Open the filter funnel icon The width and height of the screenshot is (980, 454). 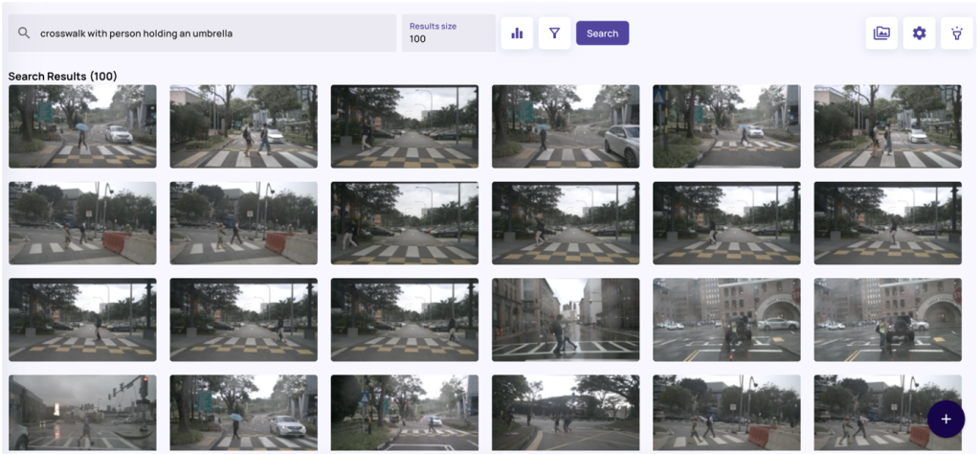(x=554, y=34)
